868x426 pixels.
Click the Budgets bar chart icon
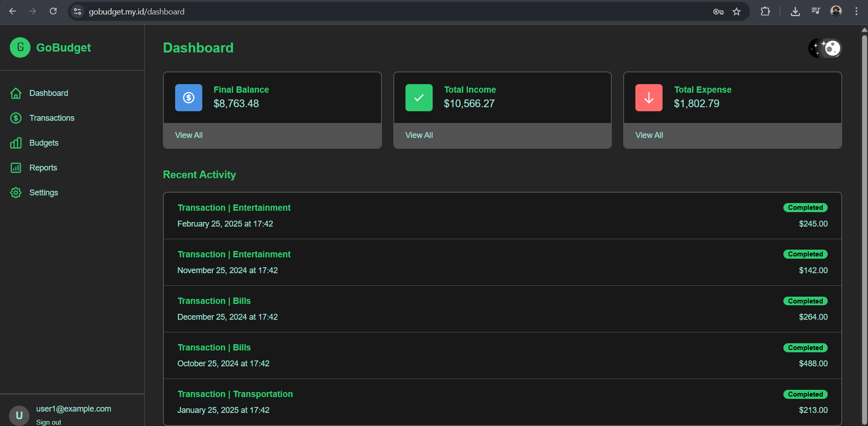[x=16, y=143]
